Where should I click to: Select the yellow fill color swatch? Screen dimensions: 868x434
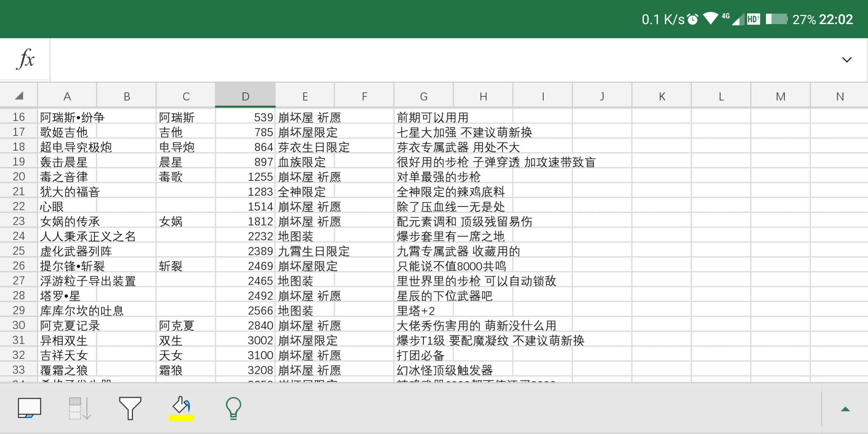click(x=181, y=418)
